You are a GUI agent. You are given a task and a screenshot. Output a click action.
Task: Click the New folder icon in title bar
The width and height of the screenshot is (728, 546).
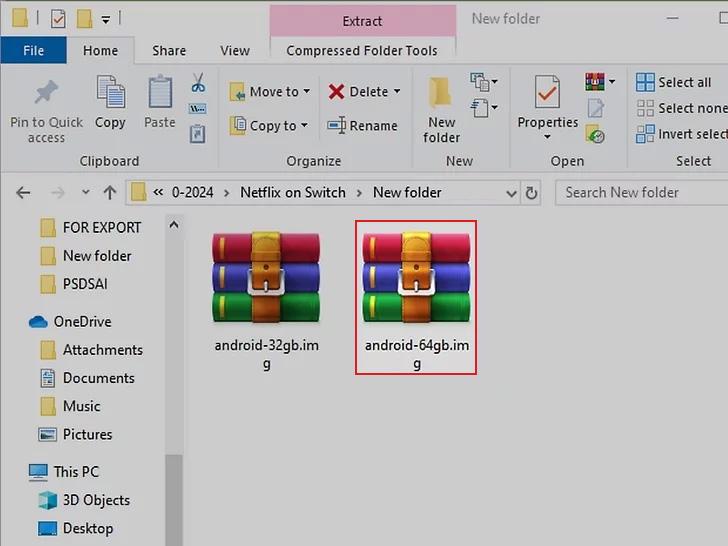click(84, 19)
